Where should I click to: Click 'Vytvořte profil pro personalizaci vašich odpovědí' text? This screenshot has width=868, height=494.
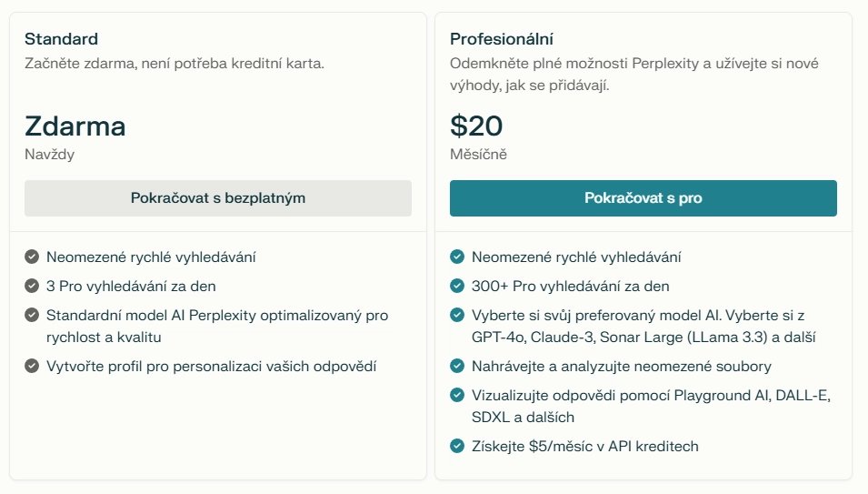[211, 367]
